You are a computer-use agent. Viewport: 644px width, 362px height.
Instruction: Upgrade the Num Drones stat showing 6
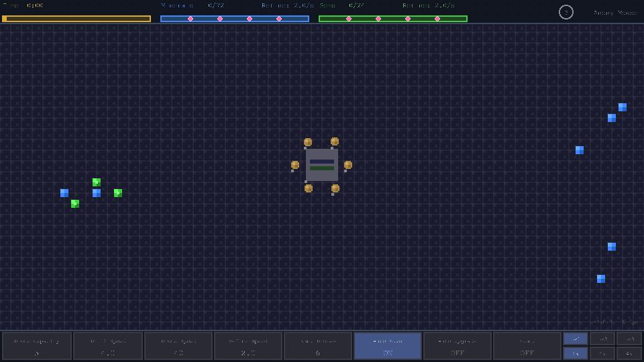coord(317,346)
